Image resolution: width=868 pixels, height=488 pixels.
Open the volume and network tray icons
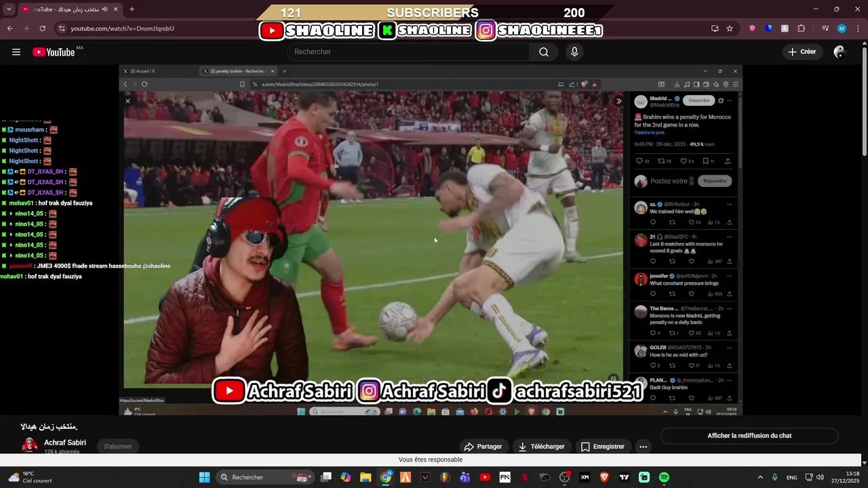(814, 477)
